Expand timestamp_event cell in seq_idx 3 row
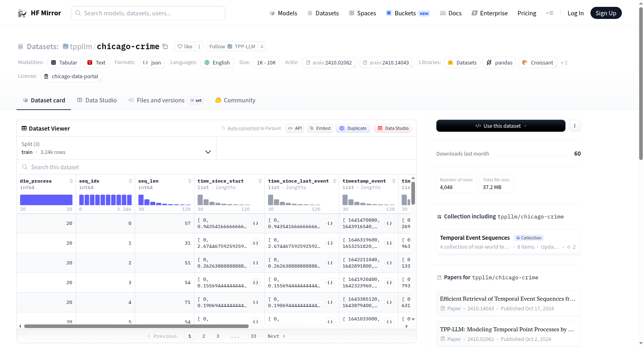644x347 pixels. pos(389,283)
